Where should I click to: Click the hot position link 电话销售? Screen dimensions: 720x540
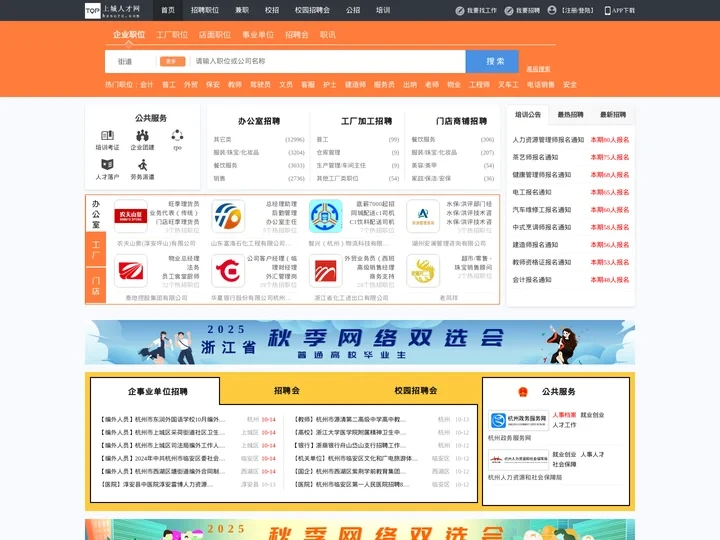point(540,84)
